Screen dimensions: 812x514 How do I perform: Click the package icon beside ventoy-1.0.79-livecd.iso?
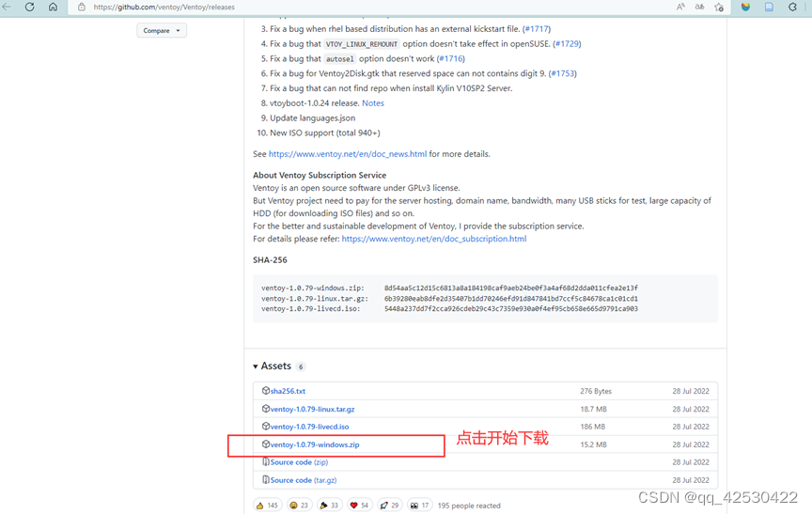[x=266, y=426]
